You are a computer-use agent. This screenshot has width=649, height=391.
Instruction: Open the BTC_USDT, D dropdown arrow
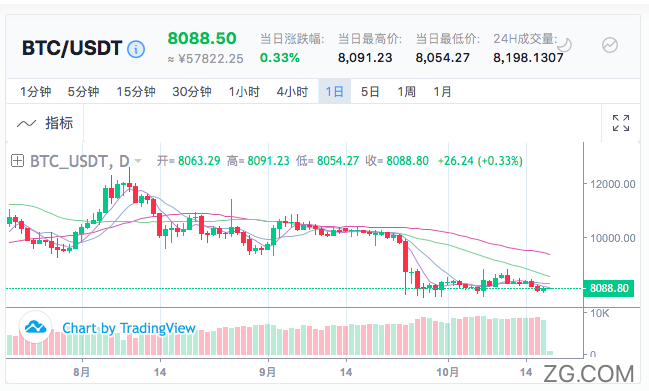pos(138,161)
